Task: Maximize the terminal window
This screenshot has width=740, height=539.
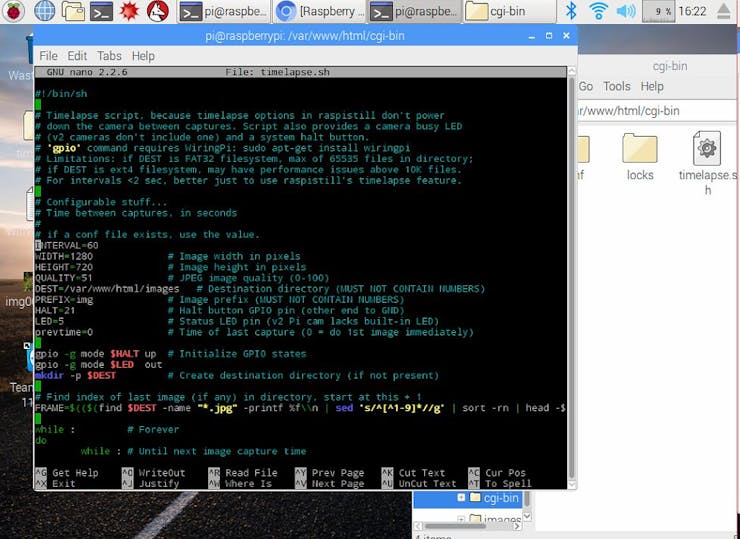Action: pos(549,36)
